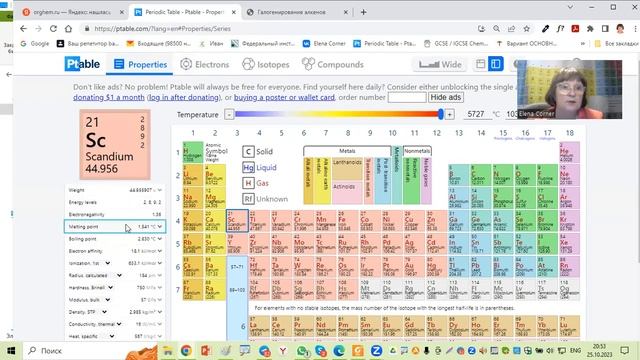Viewport: 640px width, 360px height.
Task: Toggle Gas state legend
Action: [x=256, y=183]
